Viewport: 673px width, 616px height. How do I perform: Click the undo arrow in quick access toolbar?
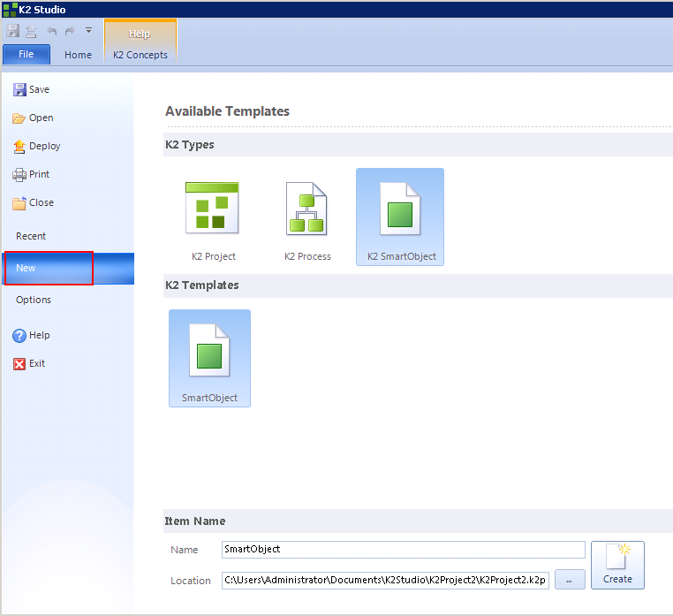coord(51,31)
